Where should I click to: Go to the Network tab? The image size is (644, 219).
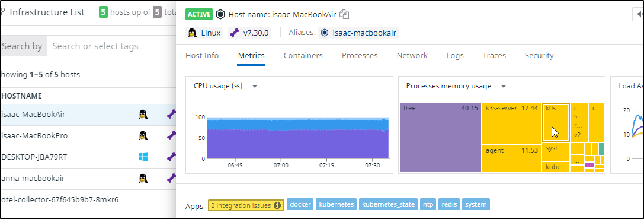412,56
